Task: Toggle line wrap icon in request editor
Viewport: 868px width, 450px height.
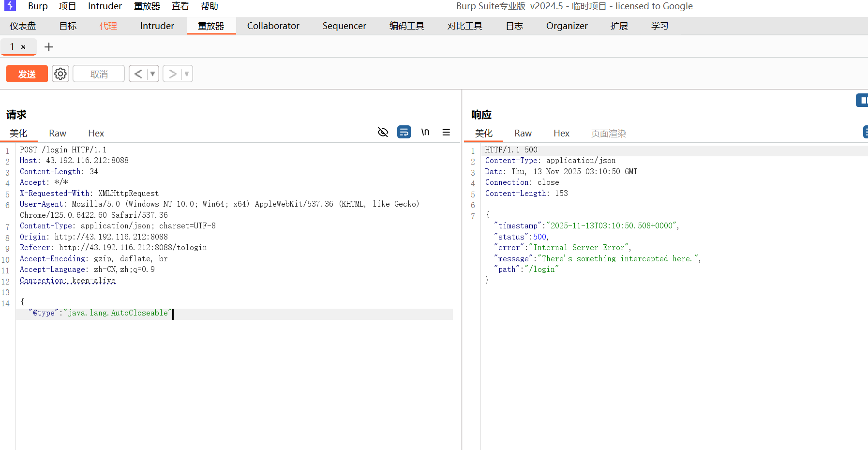Action: (404, 132)
